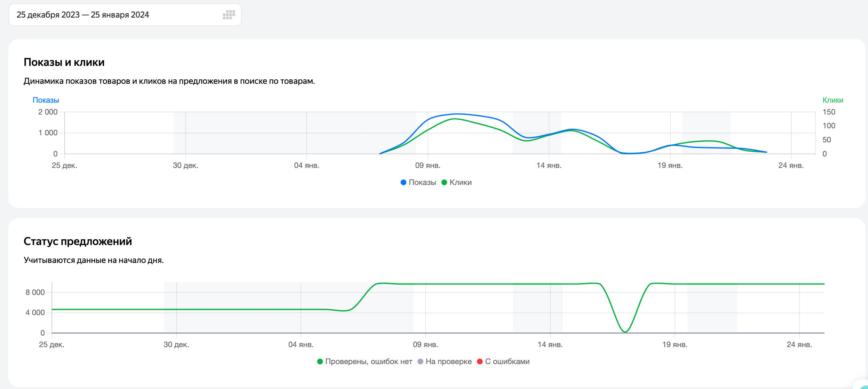Click the gray На проверке legend dot
Screen dimensions: 868x389
(x=420, y=362)
